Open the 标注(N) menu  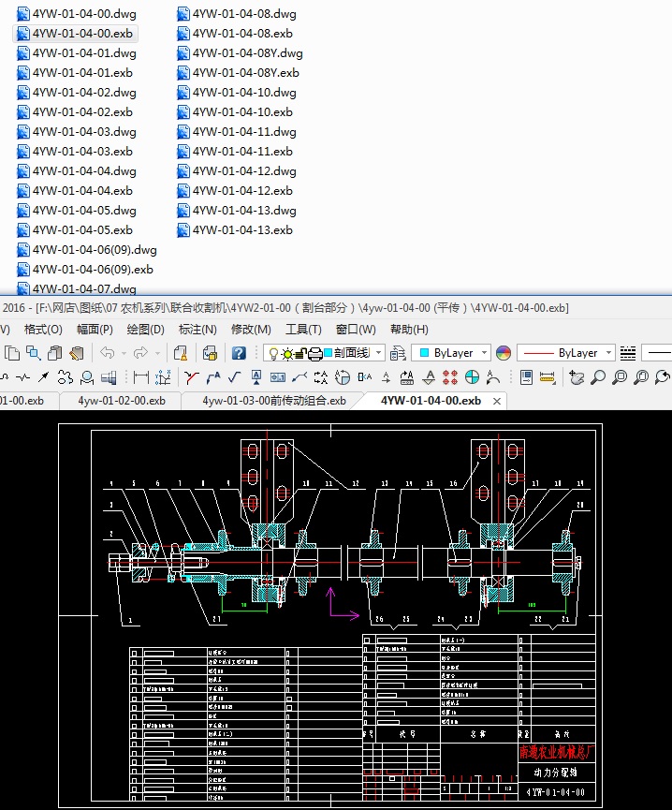tap(197, 330)
